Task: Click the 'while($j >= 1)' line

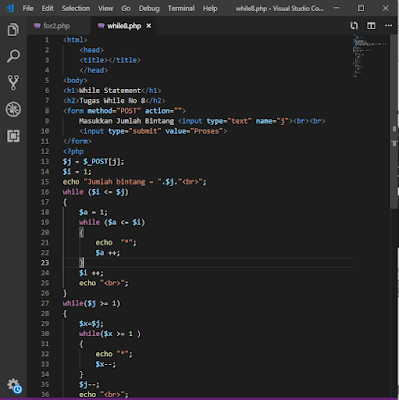Action: 91,303
